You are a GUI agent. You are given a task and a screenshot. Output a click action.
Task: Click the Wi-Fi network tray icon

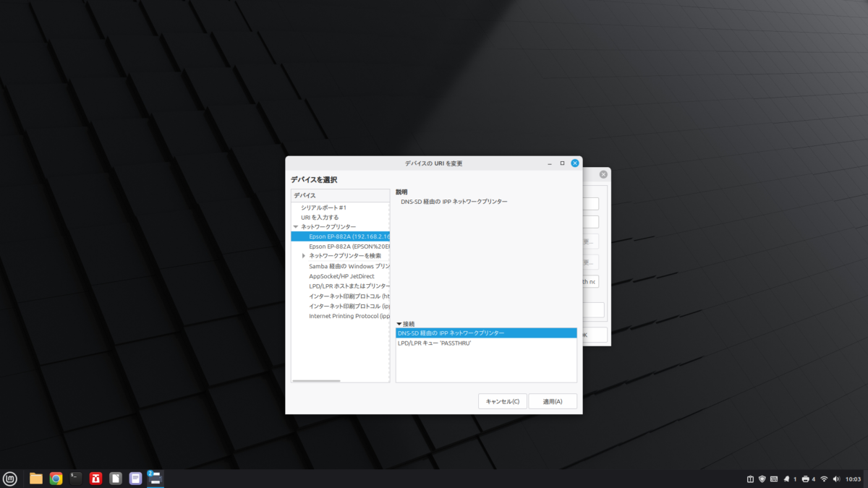pyautogui.click(x=823, y=479)
